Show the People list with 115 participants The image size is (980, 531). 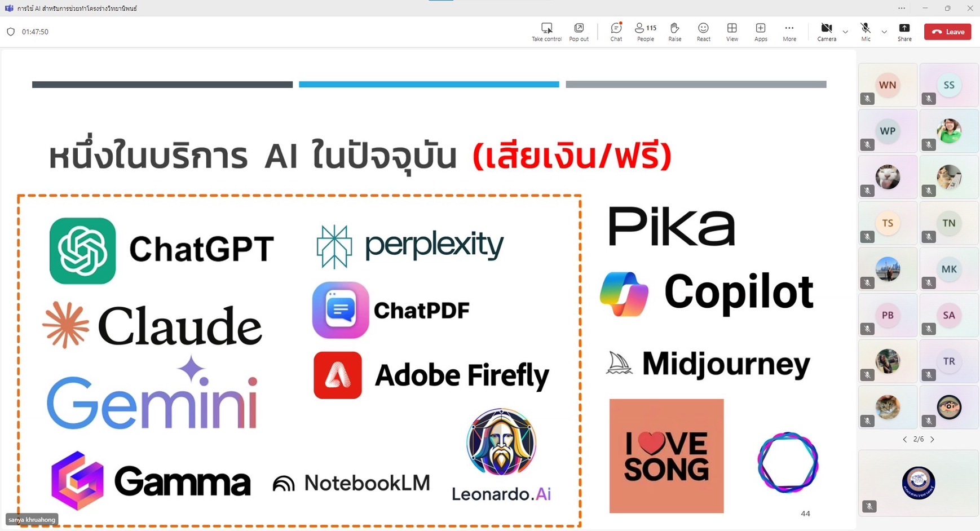(x=646, y=32)
